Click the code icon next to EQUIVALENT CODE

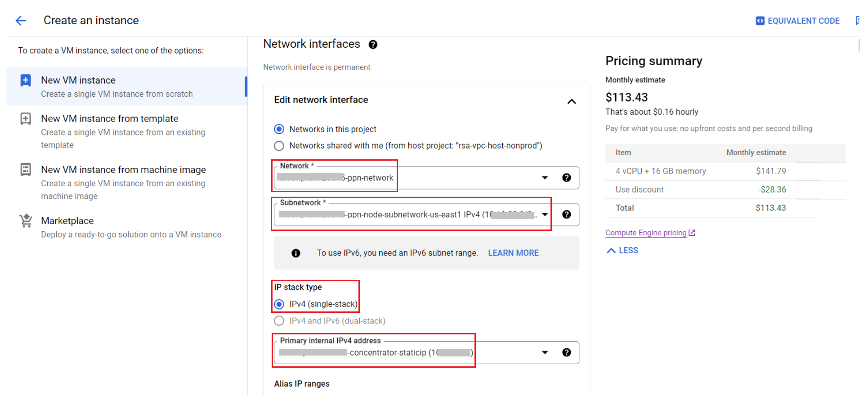tap(760, 21)
